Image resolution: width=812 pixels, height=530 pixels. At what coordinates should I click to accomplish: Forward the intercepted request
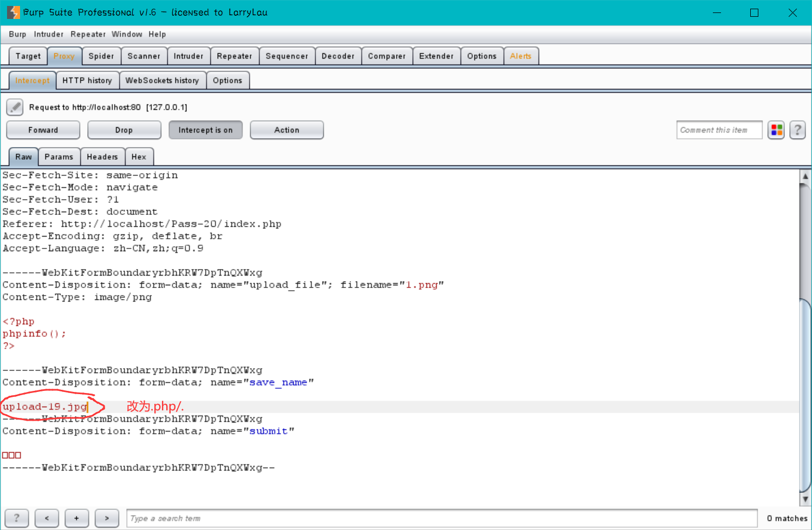click(43, 130)
